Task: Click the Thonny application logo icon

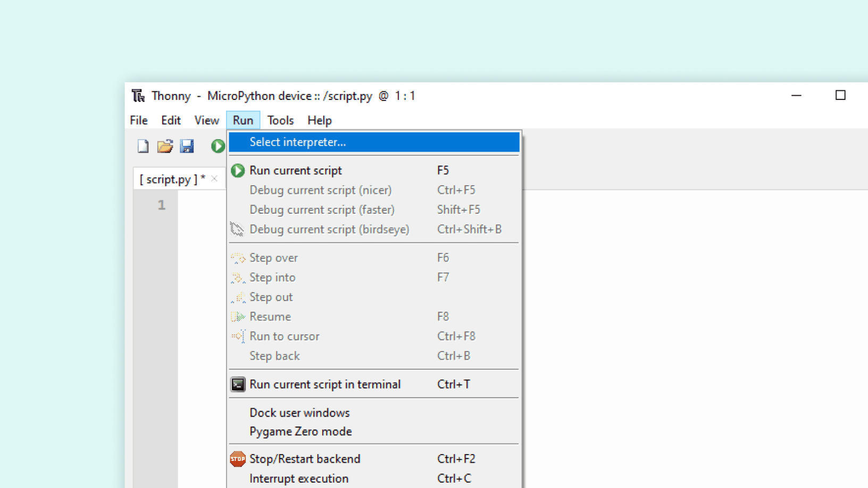Action: (x=138, y=96)
